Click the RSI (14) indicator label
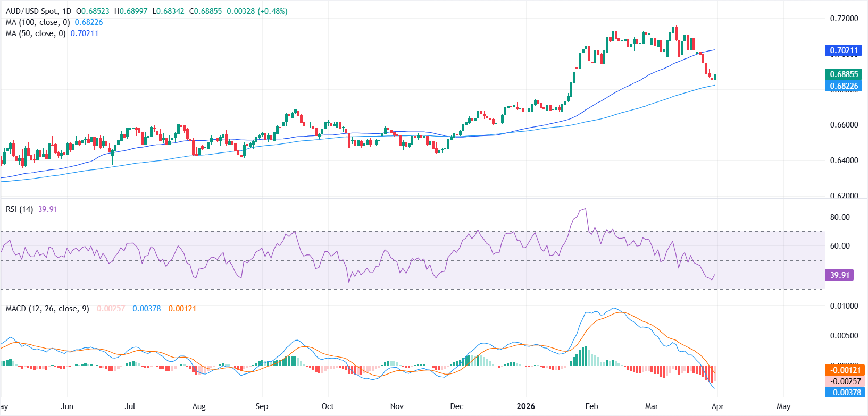The image size is (868, 416). pyautogui.click(x=19, y=209)
